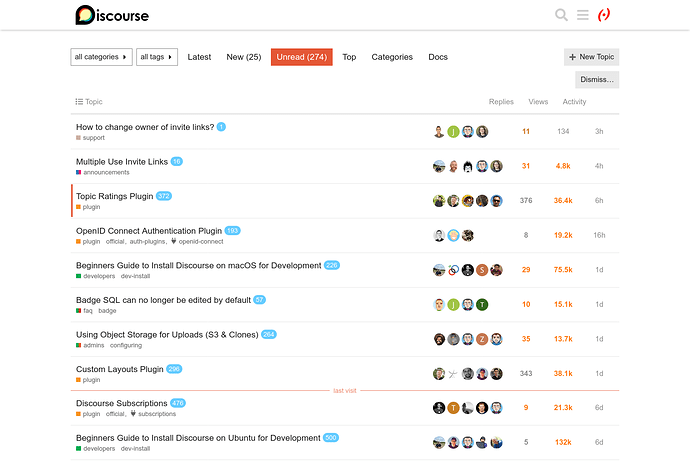Open the Docs tab
The width and height of the screenshot is (690, 464).
tap(438, 57)
